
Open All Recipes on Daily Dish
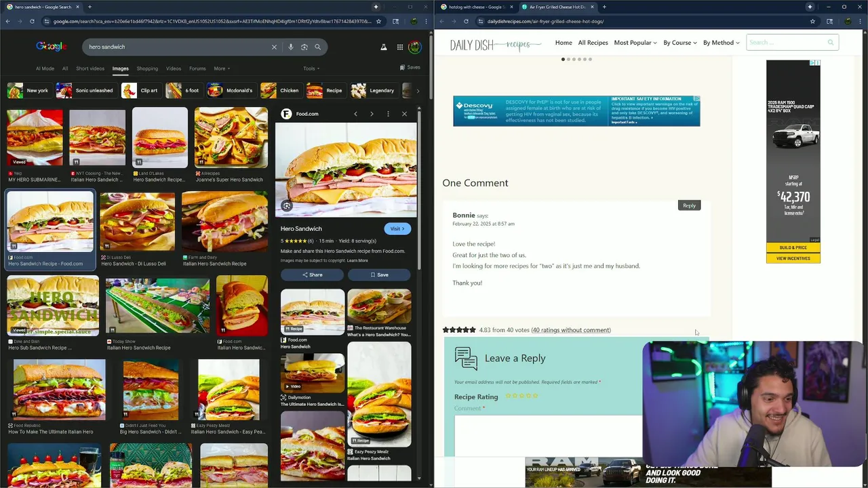(x=593, y=43)
